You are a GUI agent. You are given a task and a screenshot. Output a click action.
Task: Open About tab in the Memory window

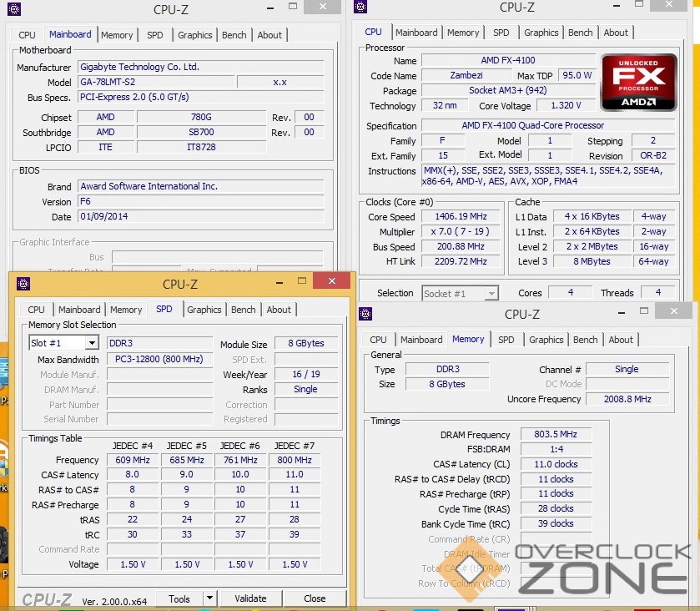click(x=621, y=340)
